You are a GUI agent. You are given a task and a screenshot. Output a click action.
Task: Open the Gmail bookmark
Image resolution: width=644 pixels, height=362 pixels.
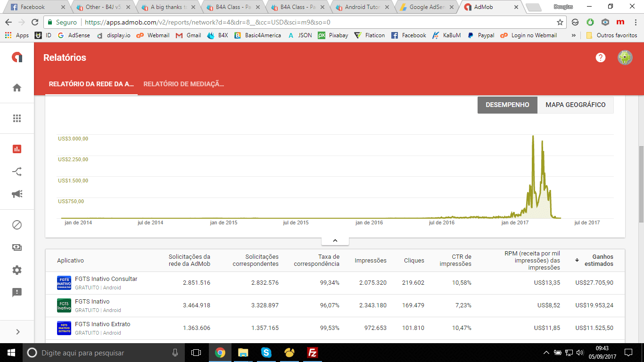[x=189, y=35]
